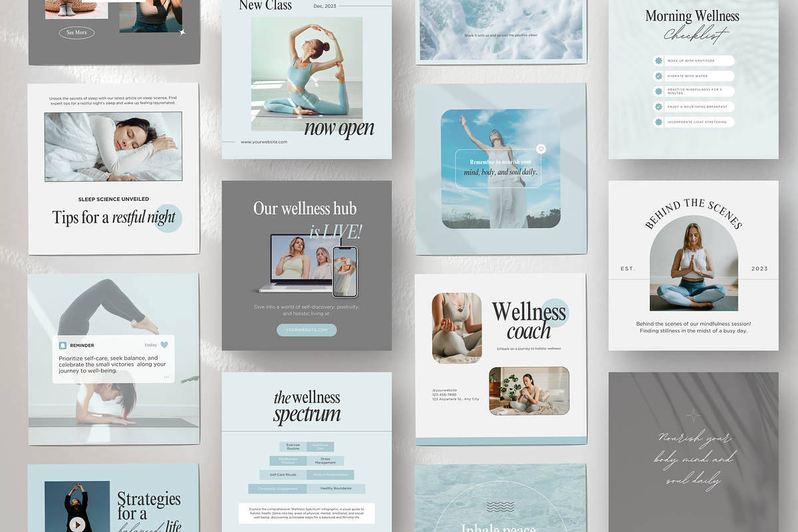Check off "Wake up with gratitude" badge
Image resolution: width=798 pixels, height=532 pixels.
tap(659, 61)
